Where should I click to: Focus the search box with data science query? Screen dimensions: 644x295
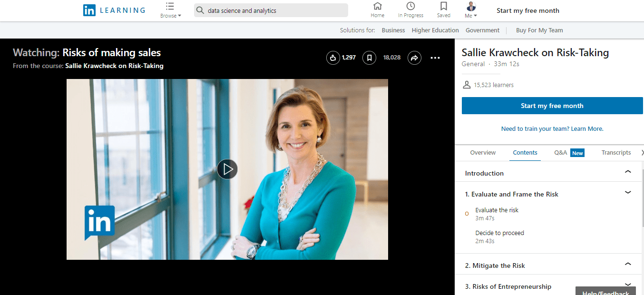coord(271,10)
